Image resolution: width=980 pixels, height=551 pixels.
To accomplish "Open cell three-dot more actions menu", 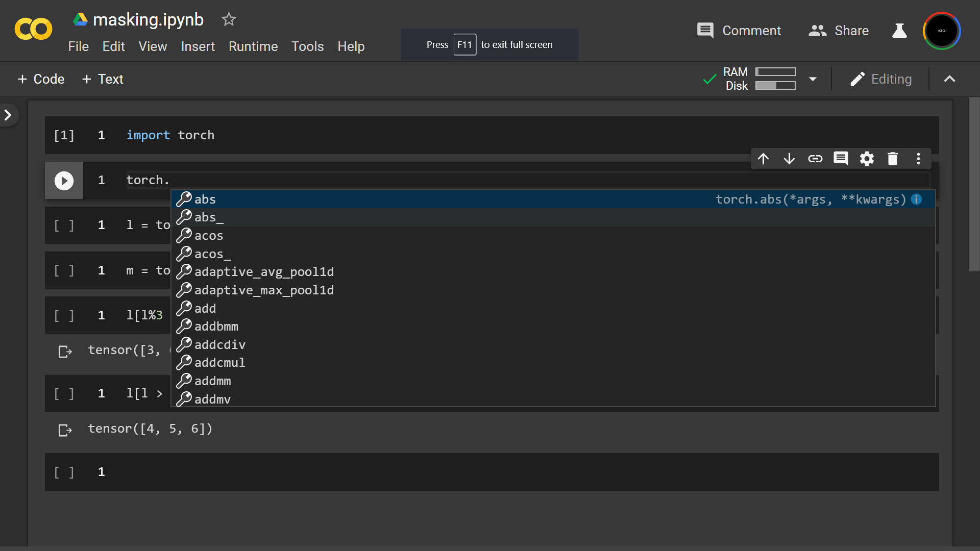I will coord(918,159).
